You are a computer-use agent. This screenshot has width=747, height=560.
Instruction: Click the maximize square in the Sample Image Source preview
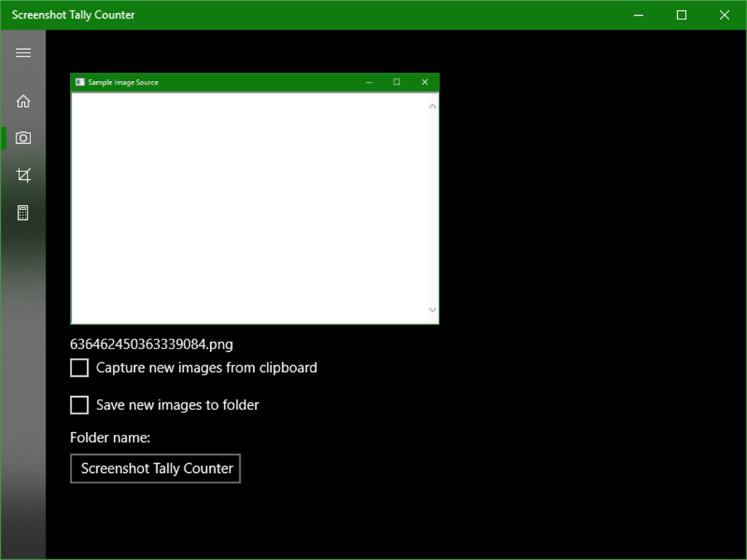(396, 82)
